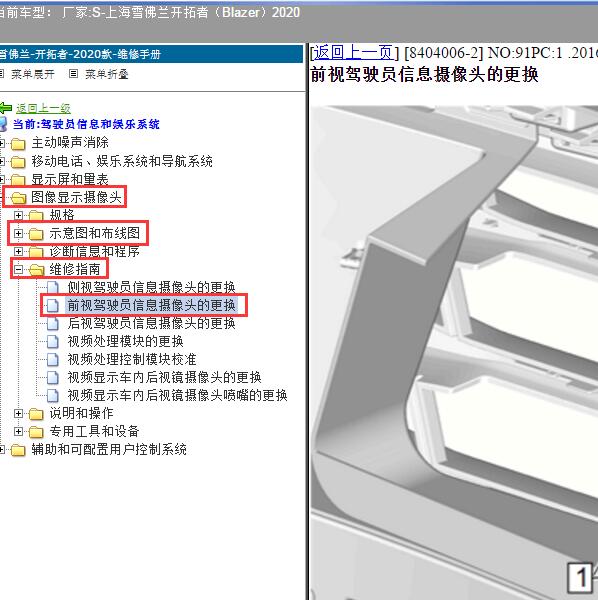The image size is (598, 600).
Task: Open the 移动电话、娱乐系统和导航系统 folder icon
Action: point(18,162)
